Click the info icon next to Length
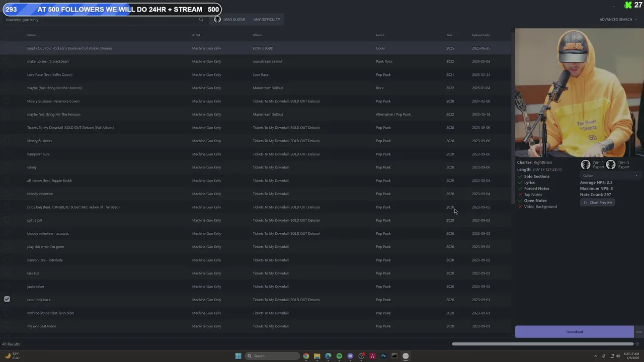The height and width of the screenshot is (362, 644). coord(560,169)
